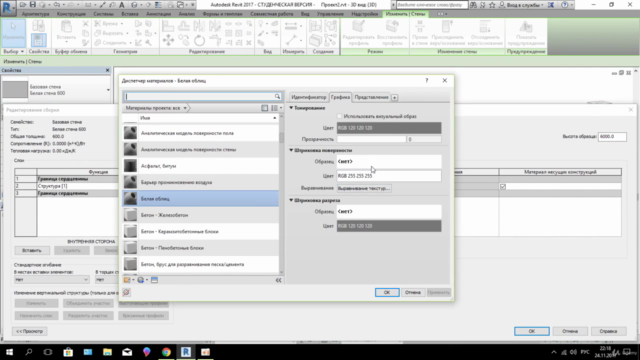The image size is (640, 360).
Task: Switch to the Графика tab
Action: click(340, 97)
